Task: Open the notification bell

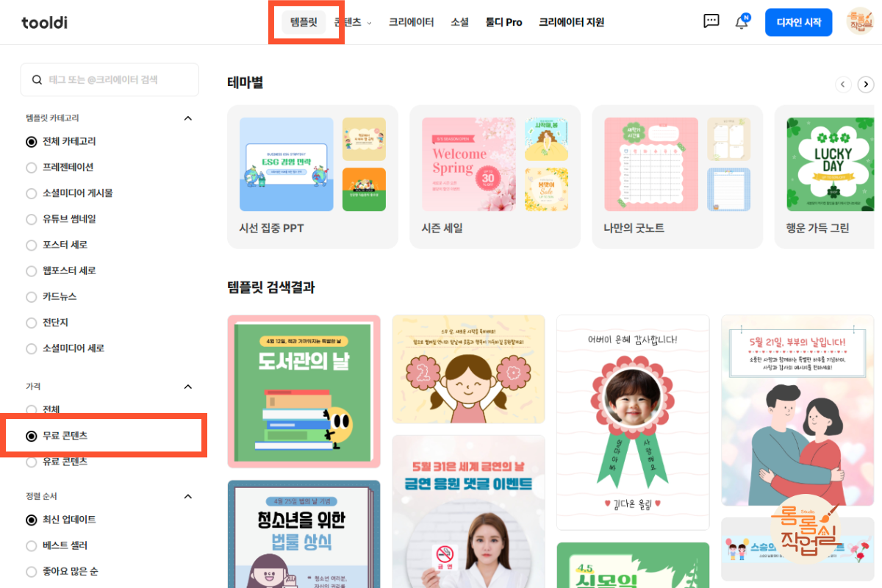Action: [x=742, y=21]
